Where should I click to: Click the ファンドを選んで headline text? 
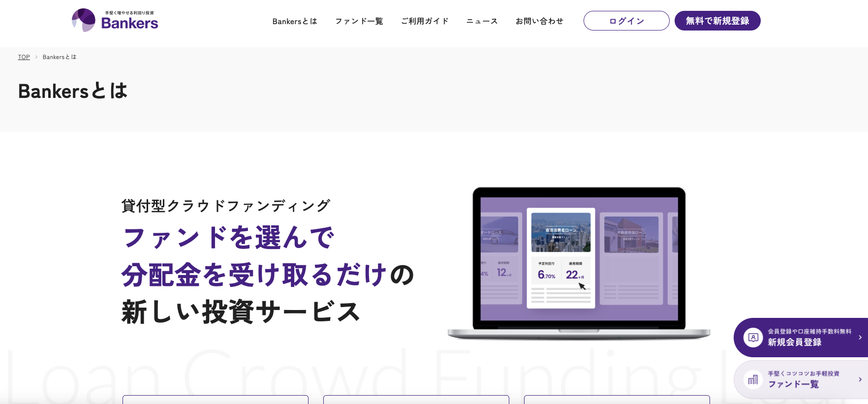click(229, 238)
